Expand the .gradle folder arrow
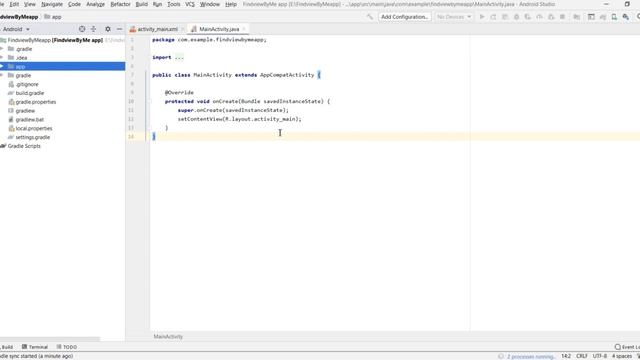This screenshot has width=640, height=360. 2,49
